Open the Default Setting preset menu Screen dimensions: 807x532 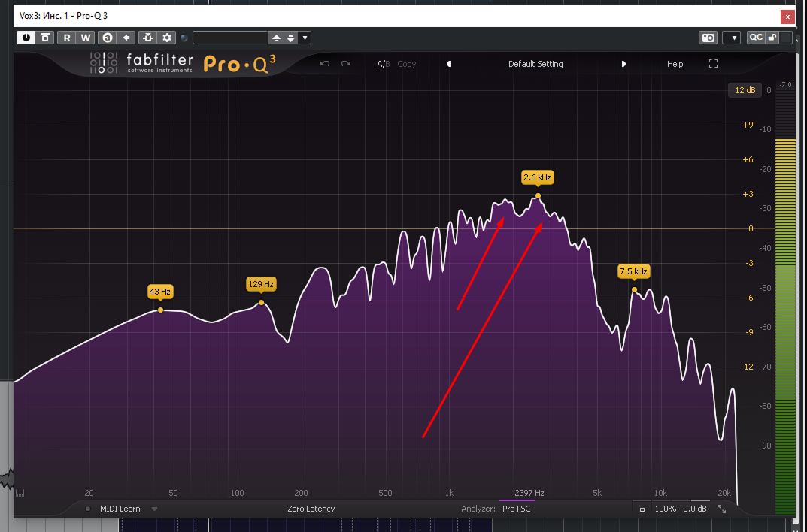click(x=535, y=65)
